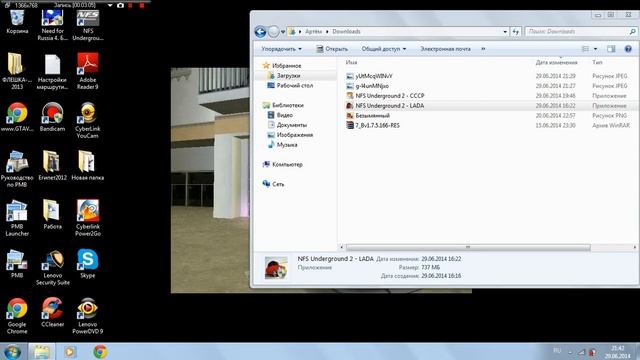
Task: Open the PMB desktop shortcut
Action: pos(17,263)
